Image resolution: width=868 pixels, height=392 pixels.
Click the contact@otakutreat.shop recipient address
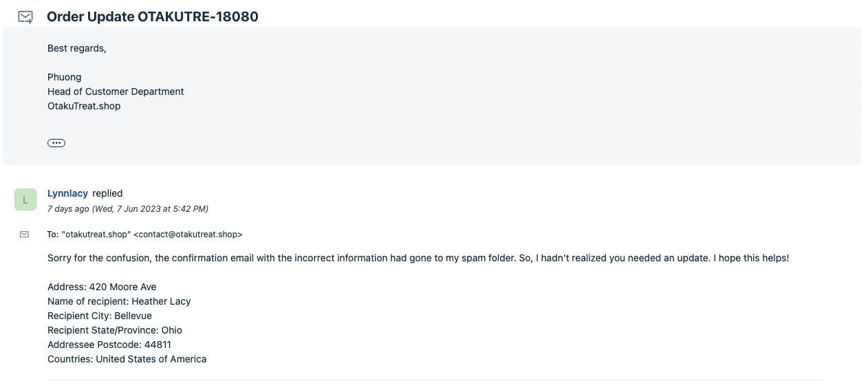coord(188,235)
